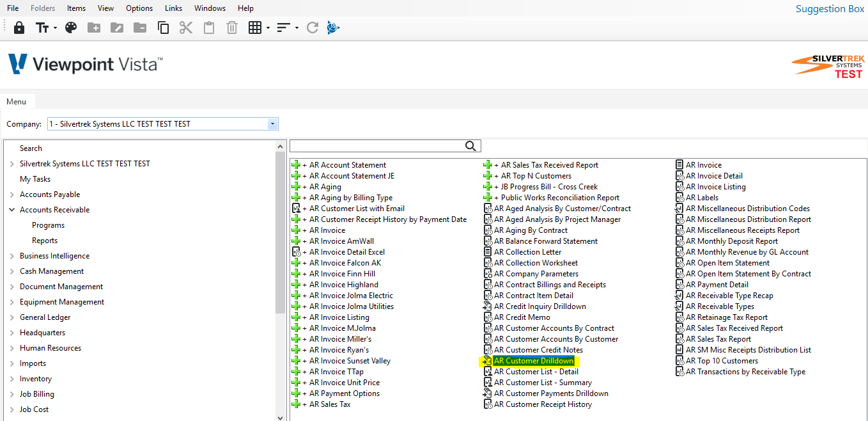The width and height of the screenshot is (868, 421).
Task: Click the icon beside AR Customer Payments Drilldown
Action: (488, 393)
